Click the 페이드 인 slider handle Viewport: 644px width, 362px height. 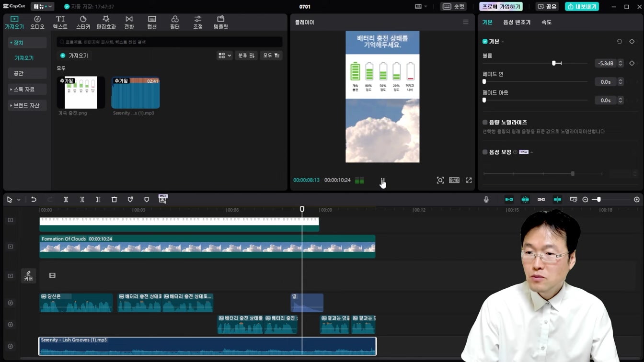(x=484, y=82)
